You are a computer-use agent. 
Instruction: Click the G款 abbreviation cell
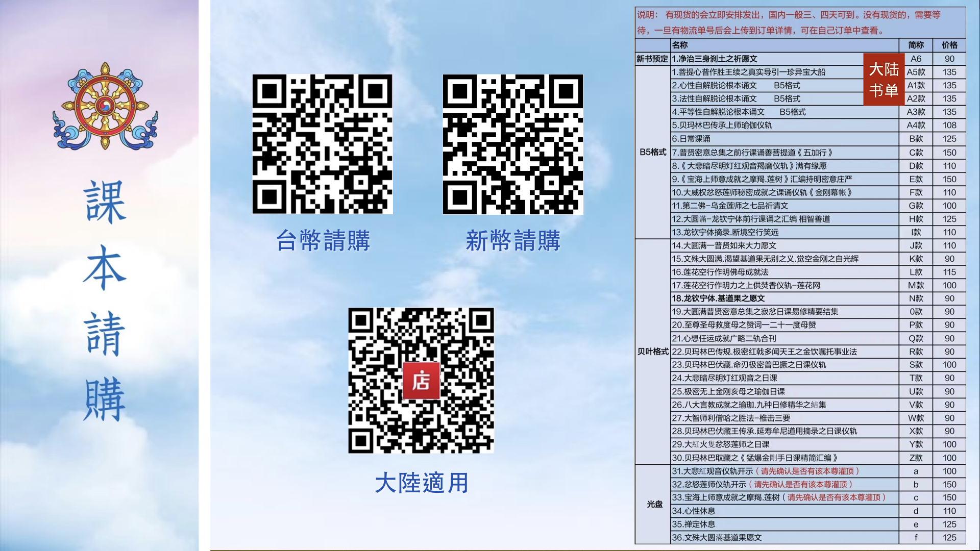pyautogui.click(x=916, y=206)
